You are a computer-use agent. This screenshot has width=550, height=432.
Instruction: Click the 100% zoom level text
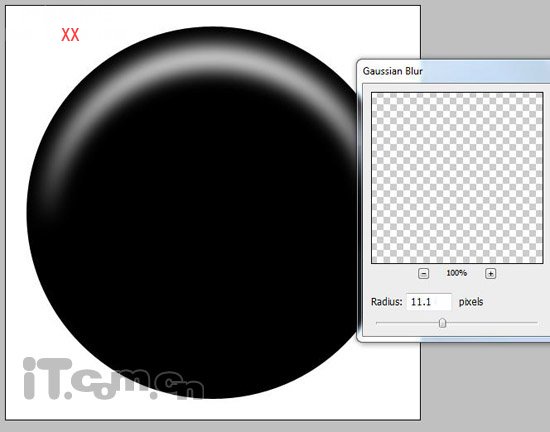[x=456, y=273]
